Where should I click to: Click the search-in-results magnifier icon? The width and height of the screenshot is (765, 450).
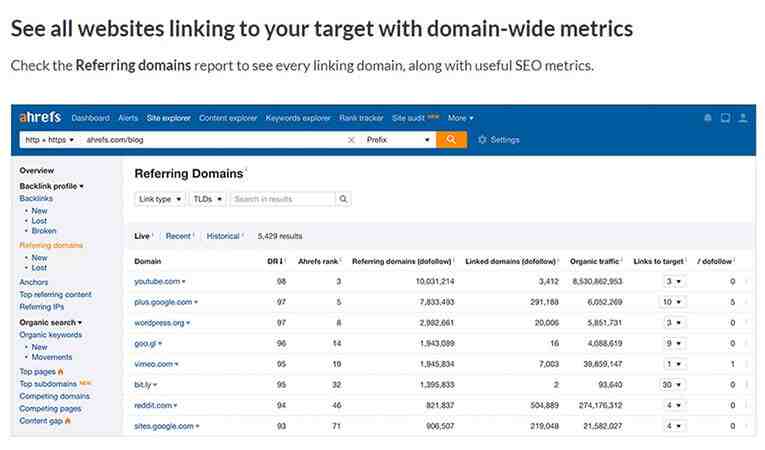tap(343, 199)
